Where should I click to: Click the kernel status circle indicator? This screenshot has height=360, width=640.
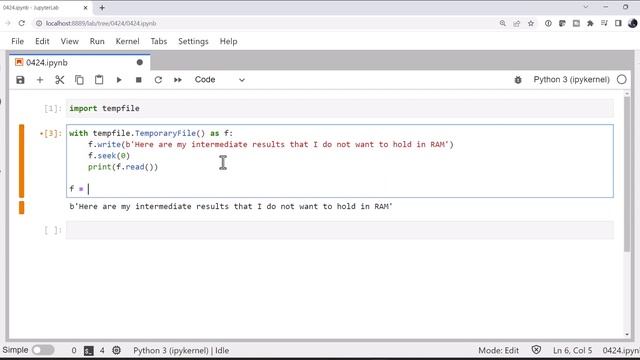tap(622, 80)
